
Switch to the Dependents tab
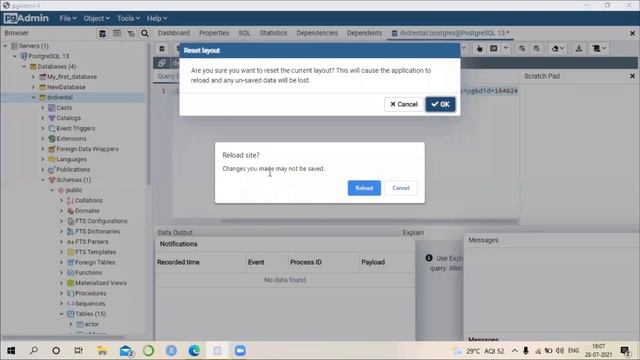(364, 33)
